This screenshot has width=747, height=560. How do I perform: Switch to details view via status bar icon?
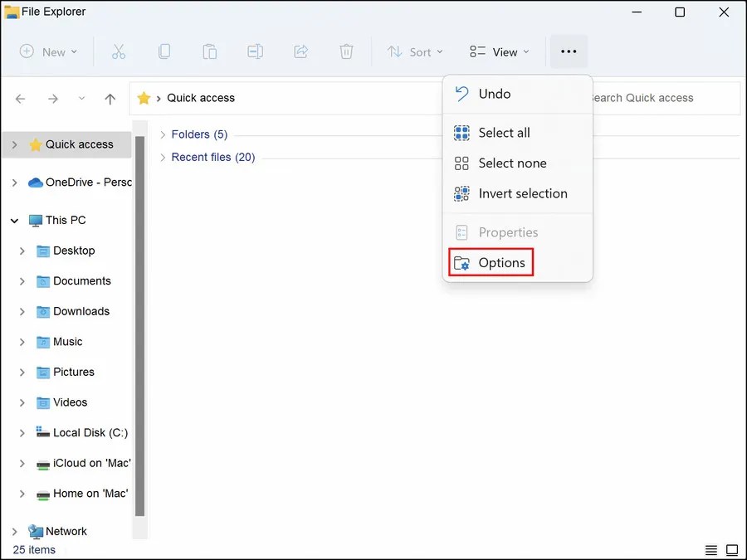click(710, 549)
